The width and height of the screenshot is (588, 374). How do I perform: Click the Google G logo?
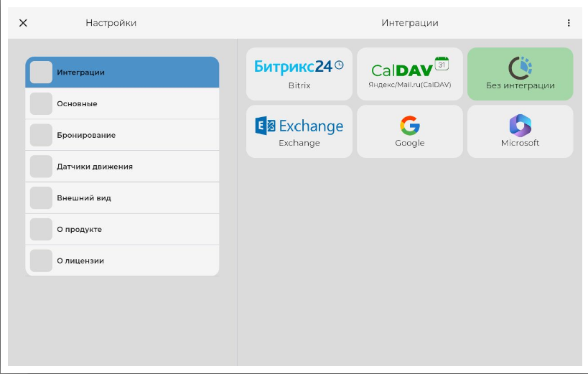(410, 126)
